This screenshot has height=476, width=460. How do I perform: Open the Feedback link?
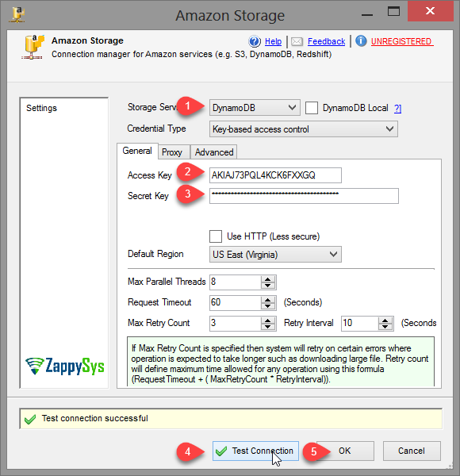point(326,41)
